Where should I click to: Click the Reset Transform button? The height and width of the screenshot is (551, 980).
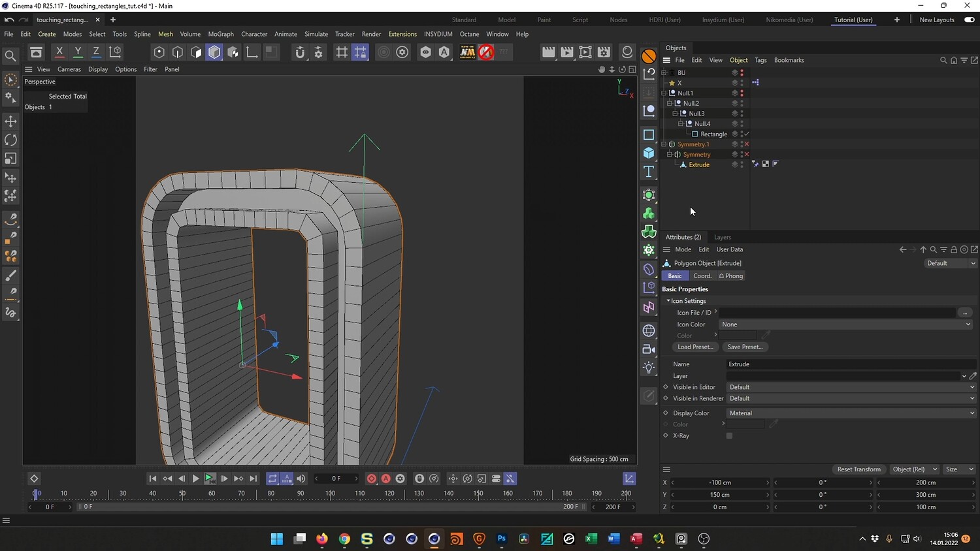(858, 469)
